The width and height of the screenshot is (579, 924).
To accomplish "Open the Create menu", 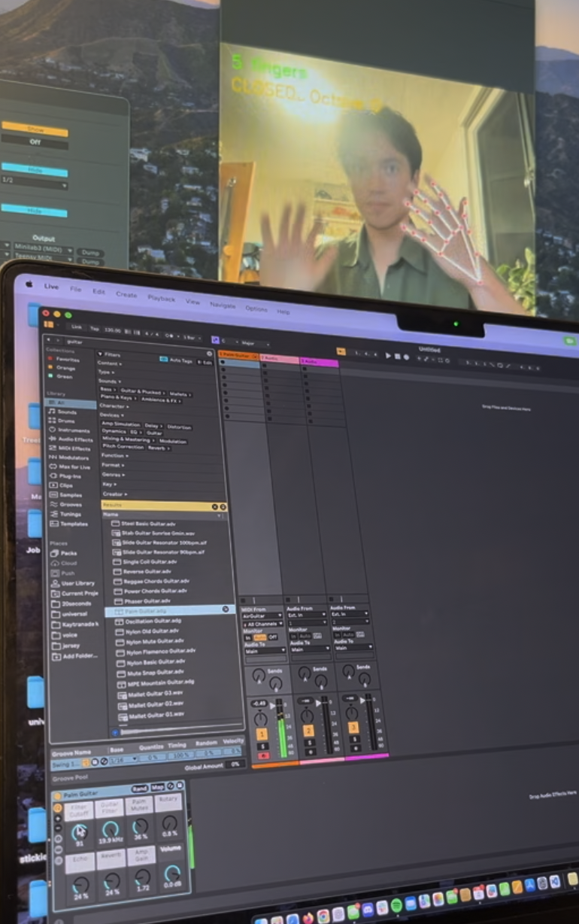I will [x=126, y=293].
